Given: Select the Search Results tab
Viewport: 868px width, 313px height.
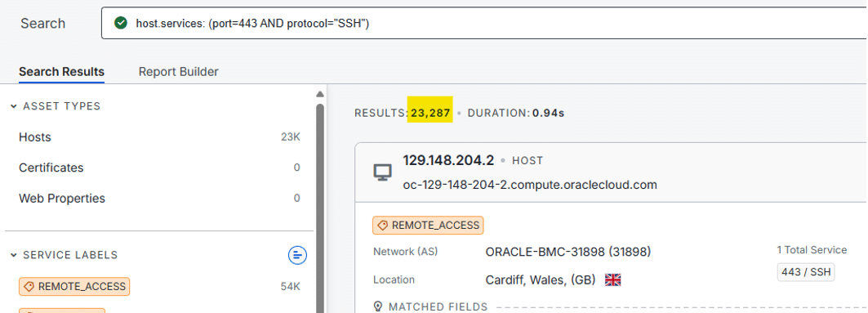Looking at the screenshot, I should 61,72.
